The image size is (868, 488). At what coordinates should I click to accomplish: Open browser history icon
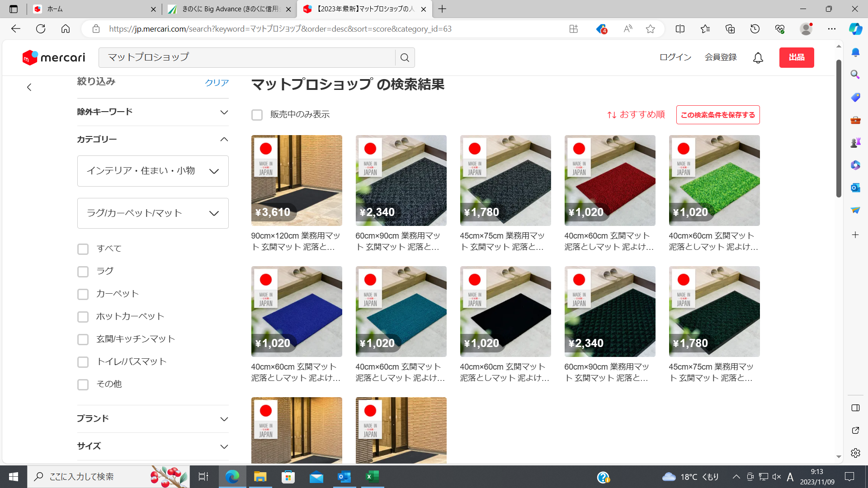pos(755,29)
